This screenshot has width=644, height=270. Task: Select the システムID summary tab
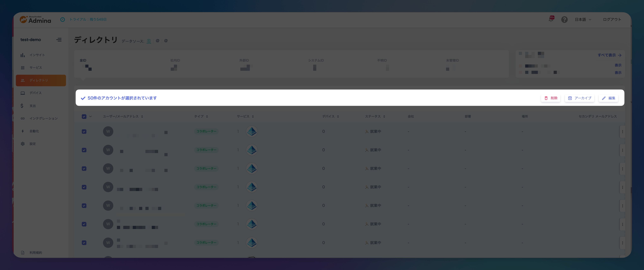tap(316, 64)
